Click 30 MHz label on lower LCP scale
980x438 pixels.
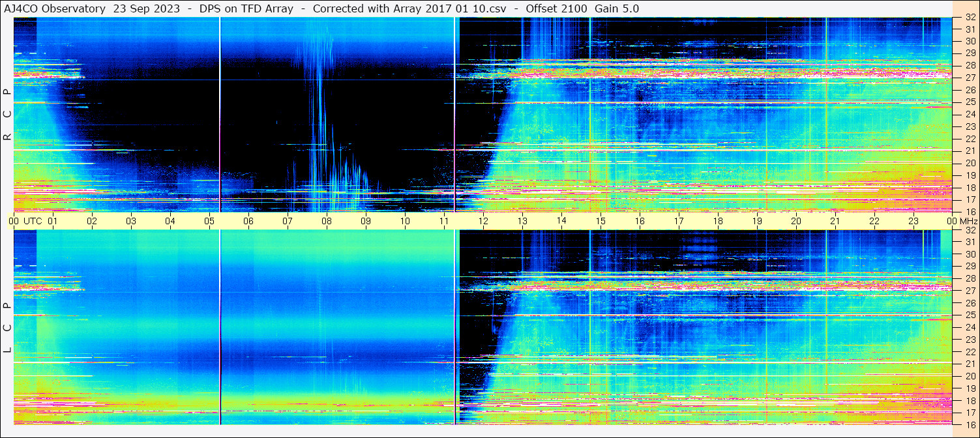pos(969,254)
